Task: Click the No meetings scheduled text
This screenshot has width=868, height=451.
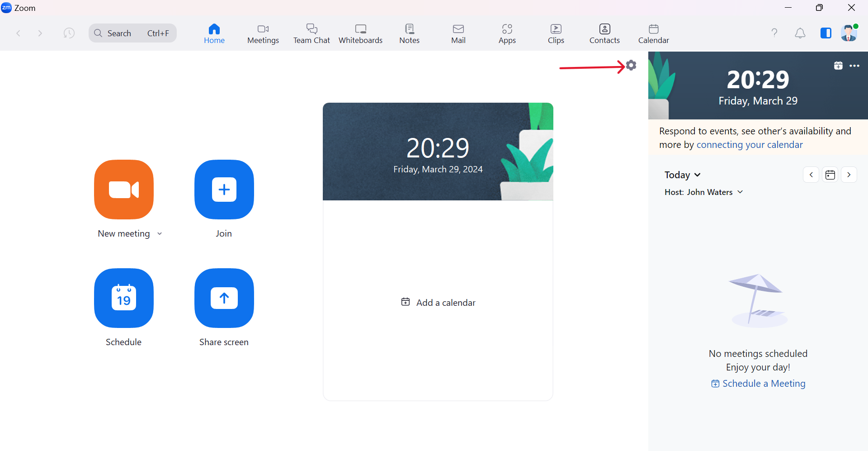Action: point(758,354)
